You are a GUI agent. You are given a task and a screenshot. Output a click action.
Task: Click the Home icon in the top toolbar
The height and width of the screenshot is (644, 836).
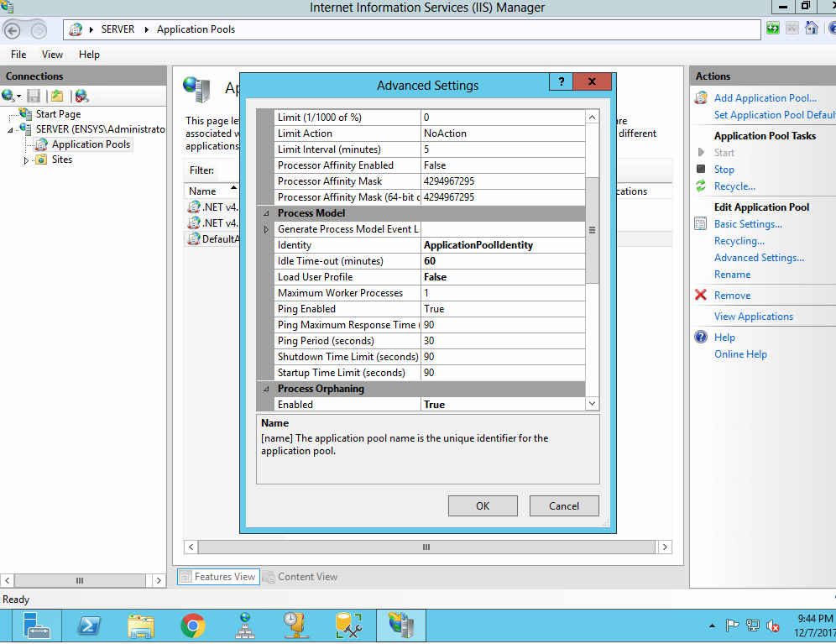(810, 29)
